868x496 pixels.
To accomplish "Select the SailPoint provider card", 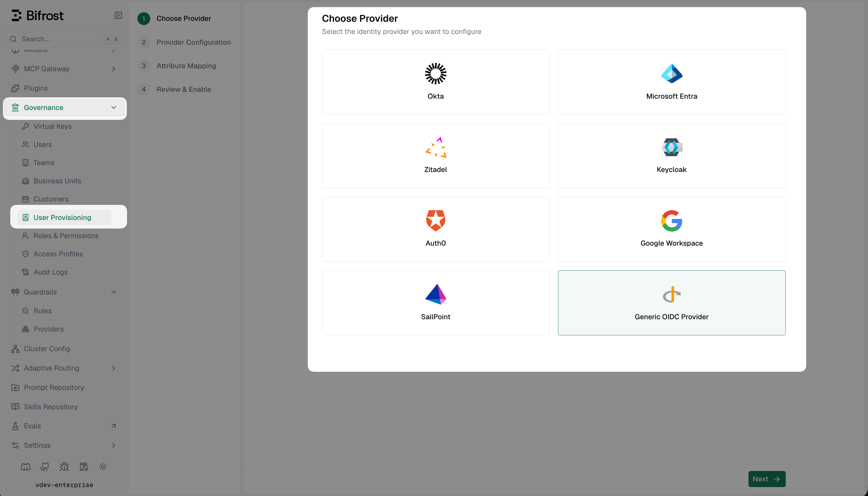I will pyautogui.click(x=436, y=303).
